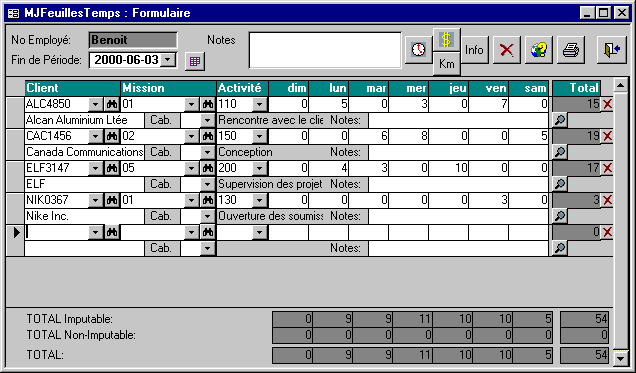Click the Km button
The height and width of the screenshot is (373, 636).
coord(447,64)
